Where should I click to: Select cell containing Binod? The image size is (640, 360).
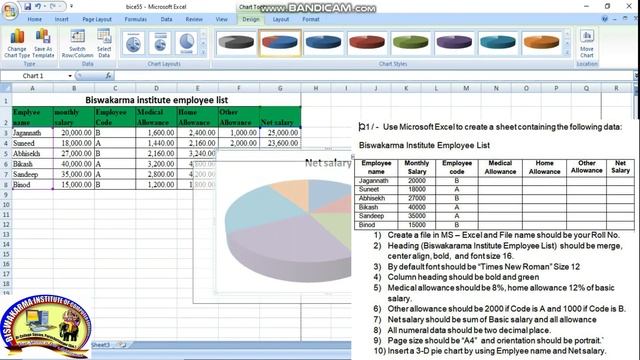[32, 184]
